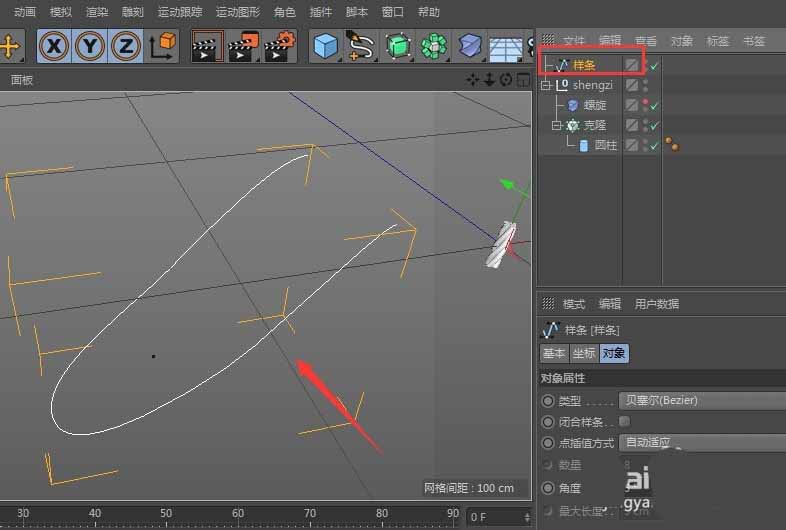Open the 类型 Bezier type dropdown

(x=700, y=400)
